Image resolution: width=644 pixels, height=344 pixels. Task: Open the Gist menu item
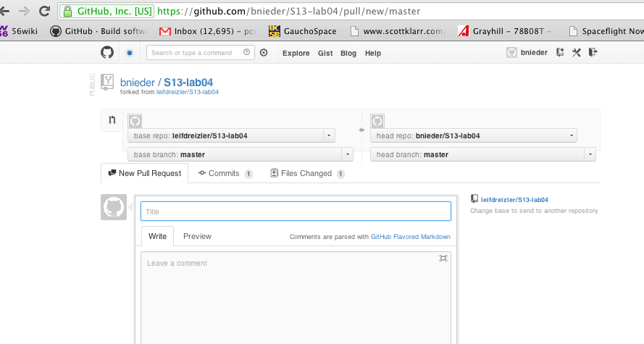tap(325, 53)
